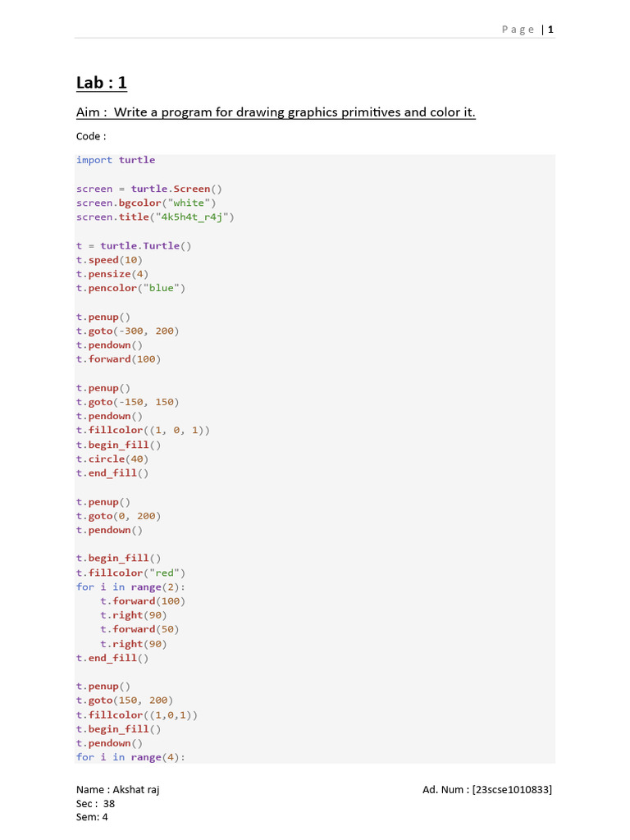The width and height of the screenshot is (630, 840).
Task: Select the t.fillcolor("red") line
Action: tap(130, 573)
